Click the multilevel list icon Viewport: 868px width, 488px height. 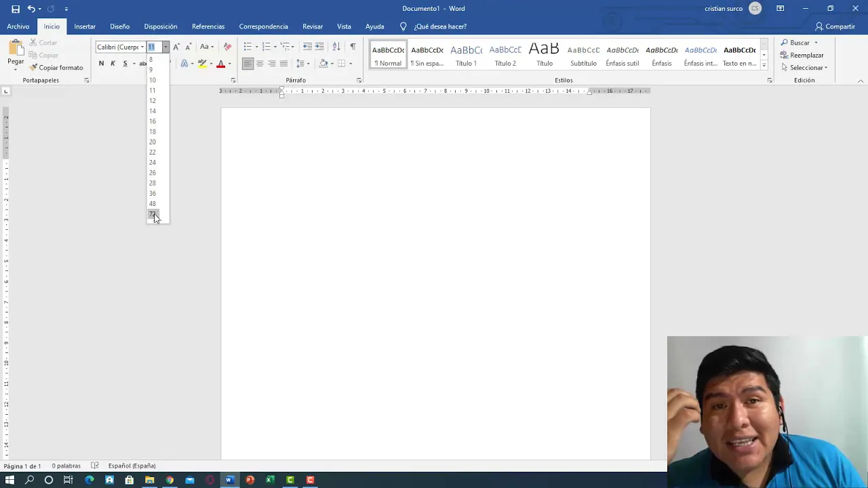(x=285, y=47)
